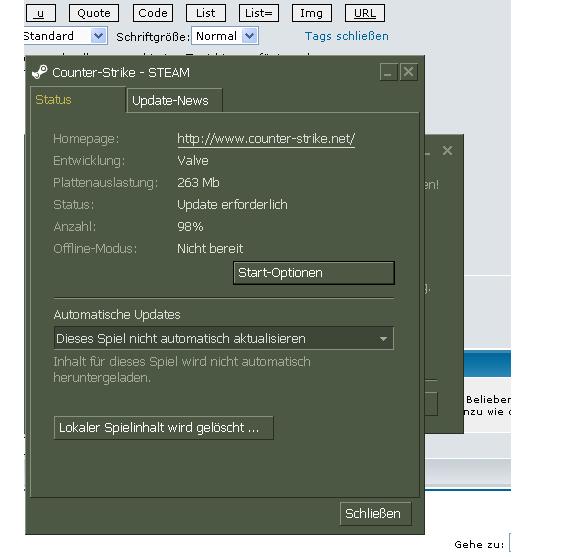
Task: Click the '263 Mb' disk usage value
Action: click(198, 183)
